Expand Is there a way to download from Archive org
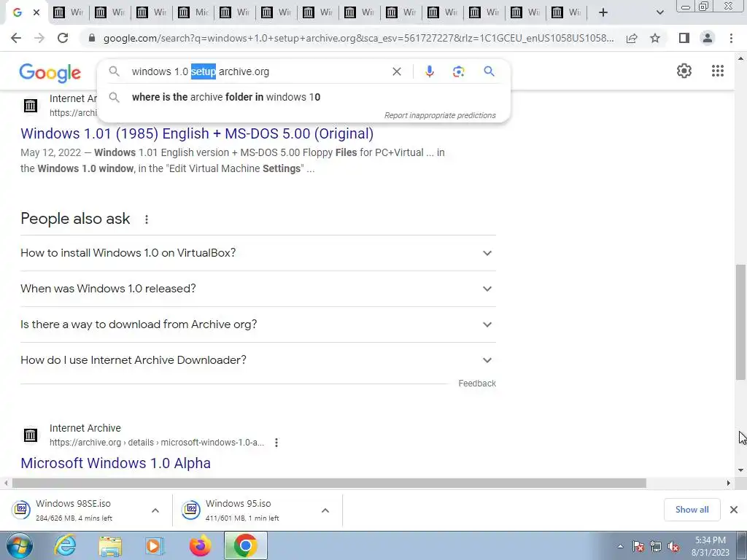The width and height of the screenshot is (747, 560). coord(258,324)
